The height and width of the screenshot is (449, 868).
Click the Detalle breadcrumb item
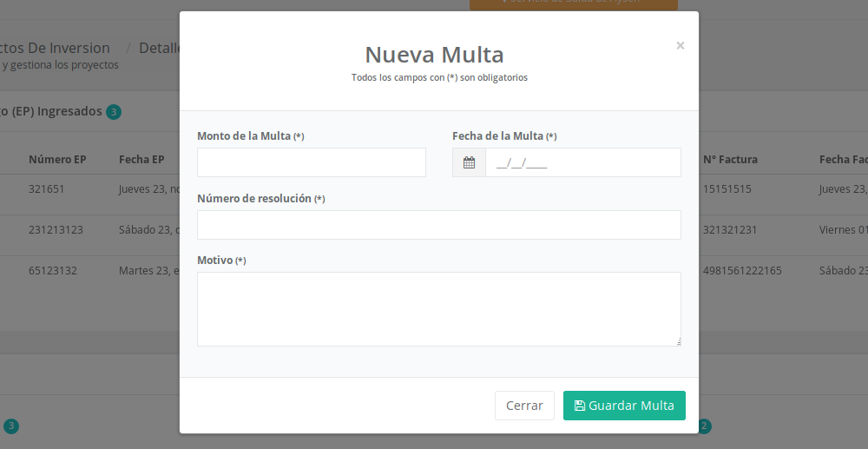[159, 48]
